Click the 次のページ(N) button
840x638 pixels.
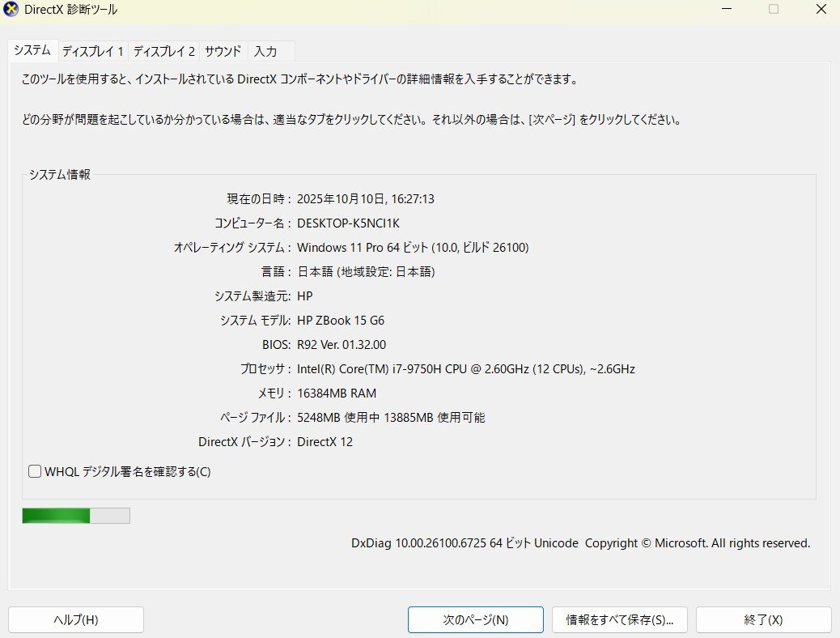[x=475, y=619]
